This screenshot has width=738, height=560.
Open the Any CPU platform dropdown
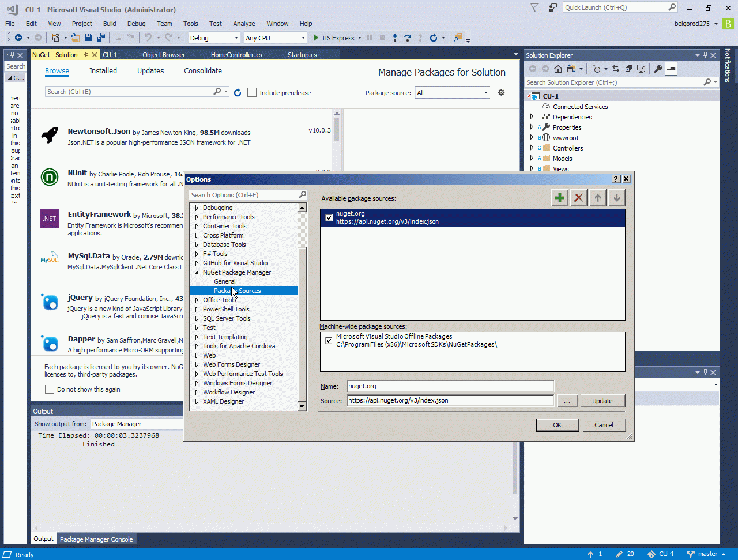pyautogui.click(x=275, y=38)
